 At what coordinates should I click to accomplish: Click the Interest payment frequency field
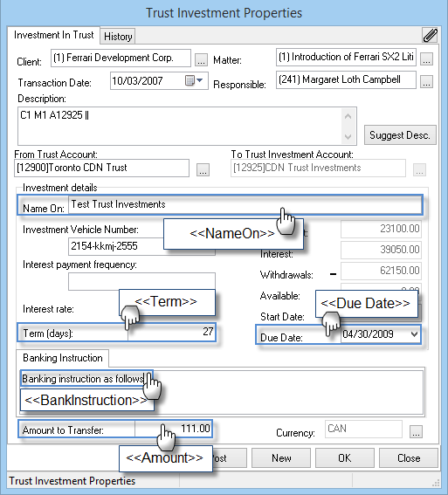click(141, 282)
